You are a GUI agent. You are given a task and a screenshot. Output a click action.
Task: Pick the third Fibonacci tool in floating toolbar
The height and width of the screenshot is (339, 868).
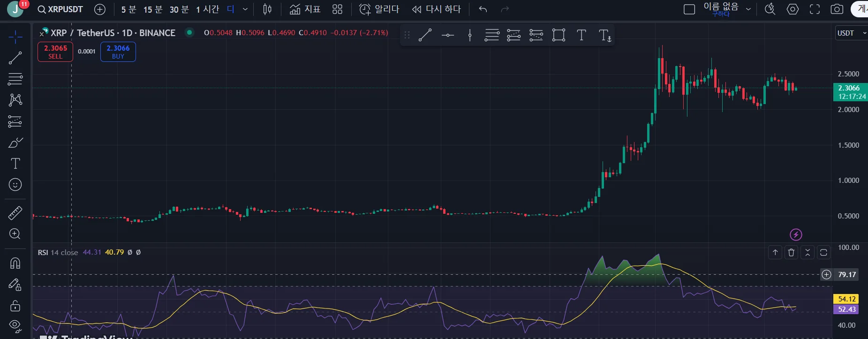pos(536,35)
